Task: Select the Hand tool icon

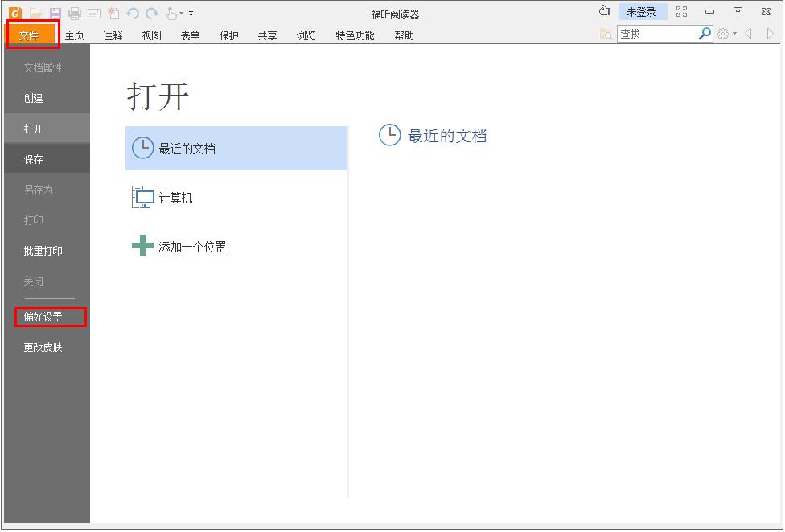Action: point(170,12)
